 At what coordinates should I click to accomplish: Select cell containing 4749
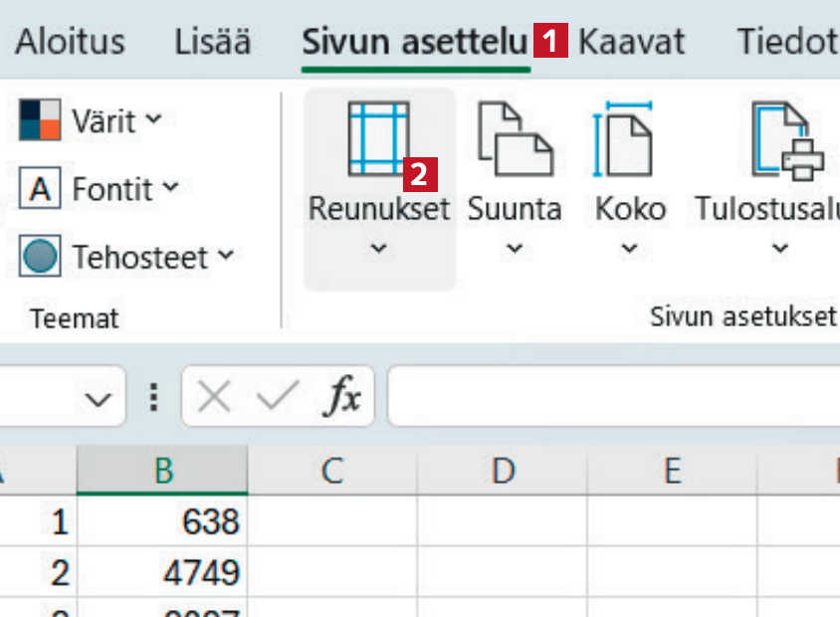point(163,572)
